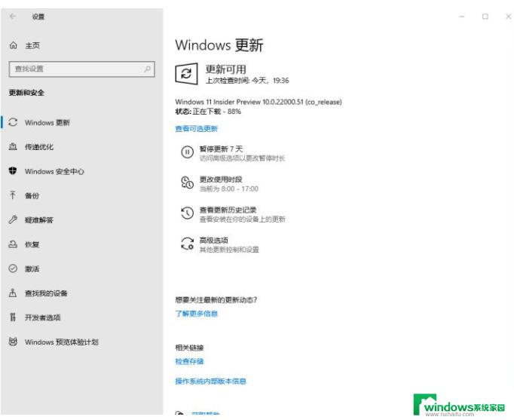Open the 备份 page

(82, 195)
